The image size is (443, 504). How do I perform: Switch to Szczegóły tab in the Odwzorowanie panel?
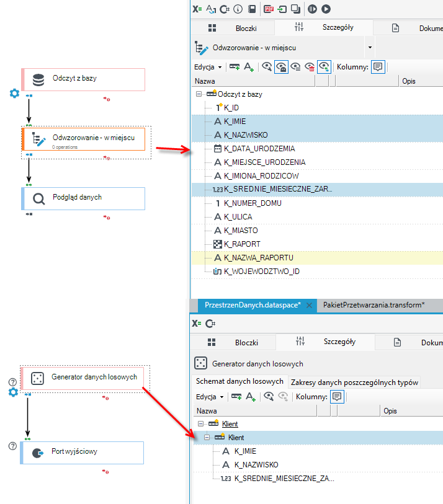tap(324, 27)
